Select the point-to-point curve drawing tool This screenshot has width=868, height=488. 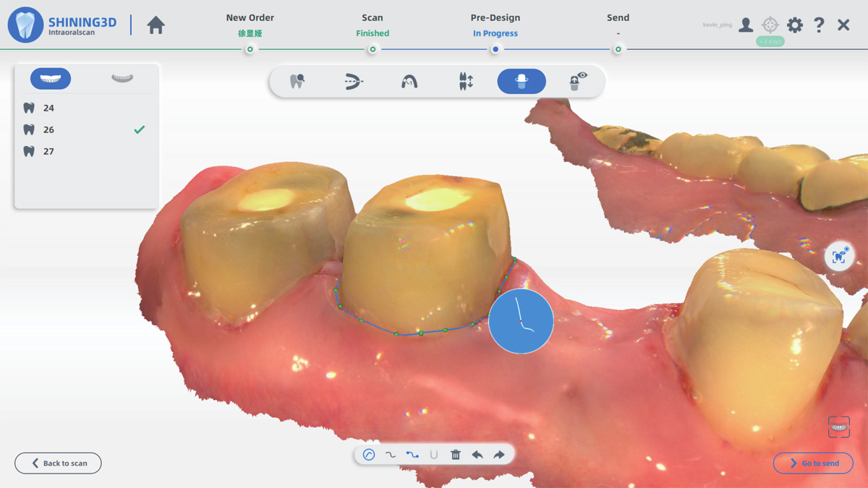point(412,455)
